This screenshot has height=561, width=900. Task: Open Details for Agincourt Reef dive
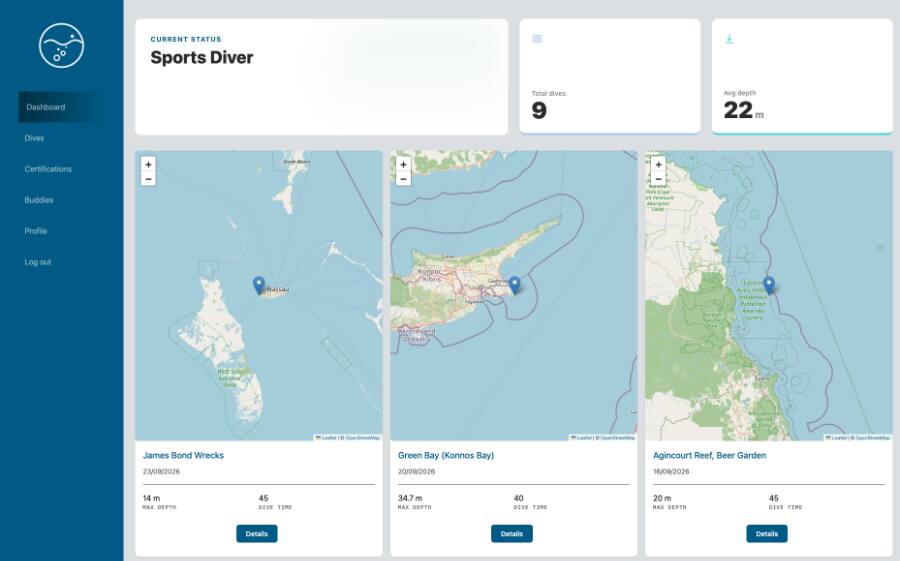coord(767,533)
